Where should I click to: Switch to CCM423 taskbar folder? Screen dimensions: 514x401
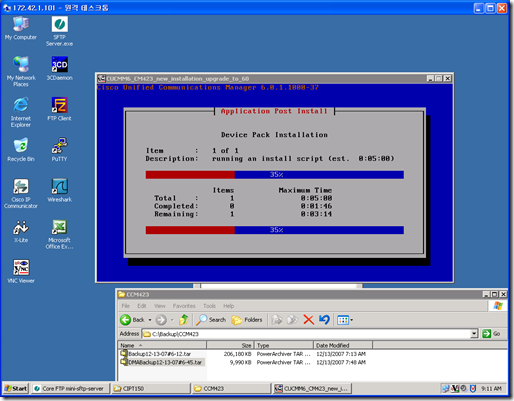[x=231, y=388]
